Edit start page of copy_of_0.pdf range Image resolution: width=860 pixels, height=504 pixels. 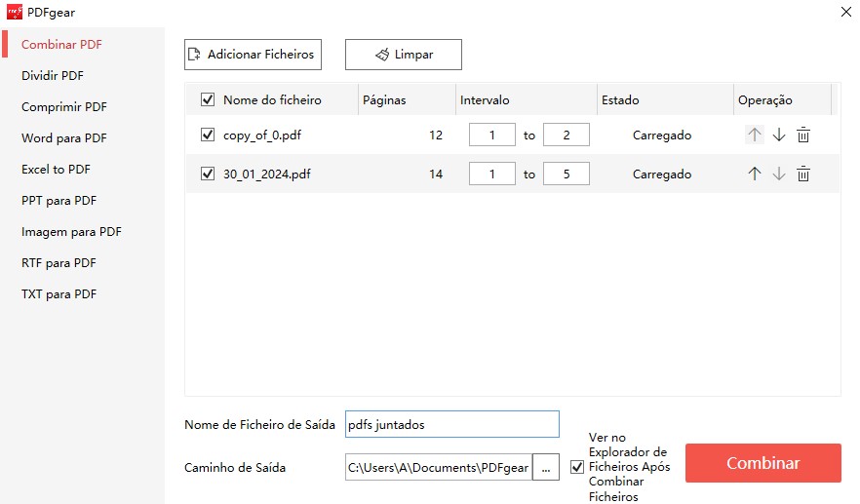coord(492,135)
